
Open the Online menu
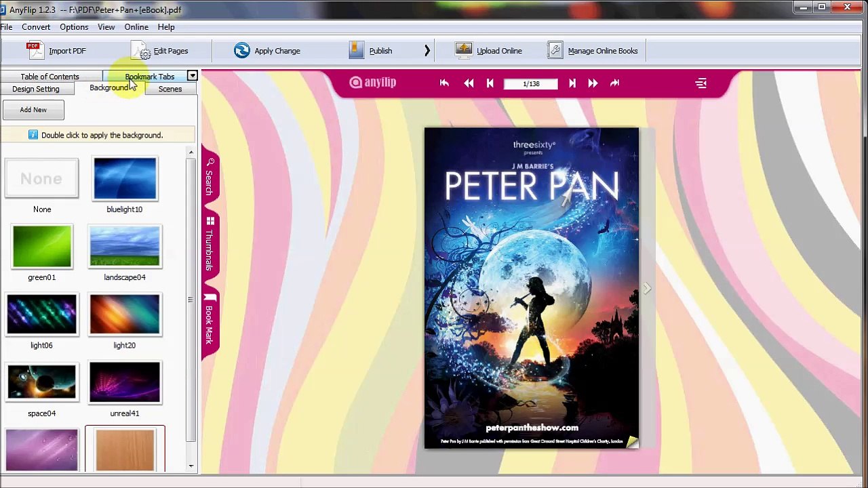click(136, 27)
